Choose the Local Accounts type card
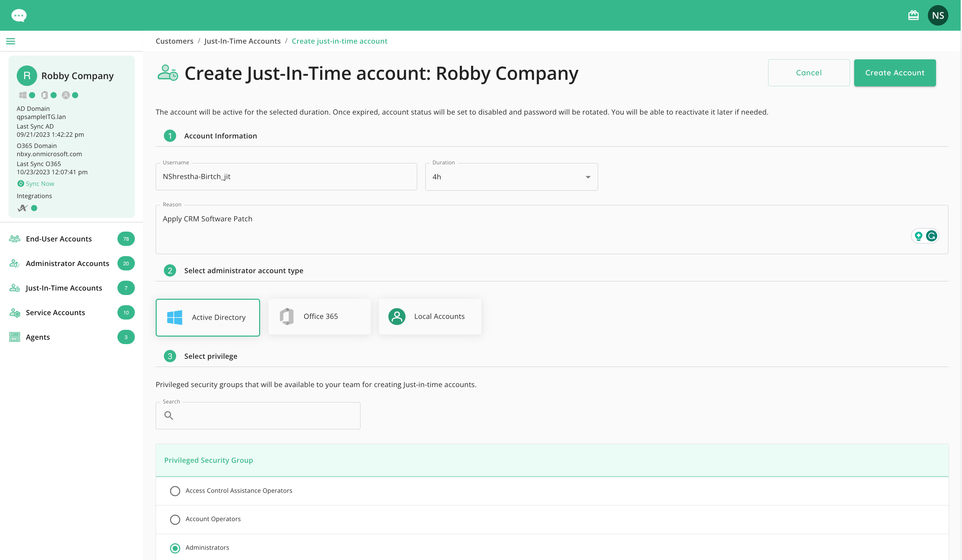 (430, 316)
